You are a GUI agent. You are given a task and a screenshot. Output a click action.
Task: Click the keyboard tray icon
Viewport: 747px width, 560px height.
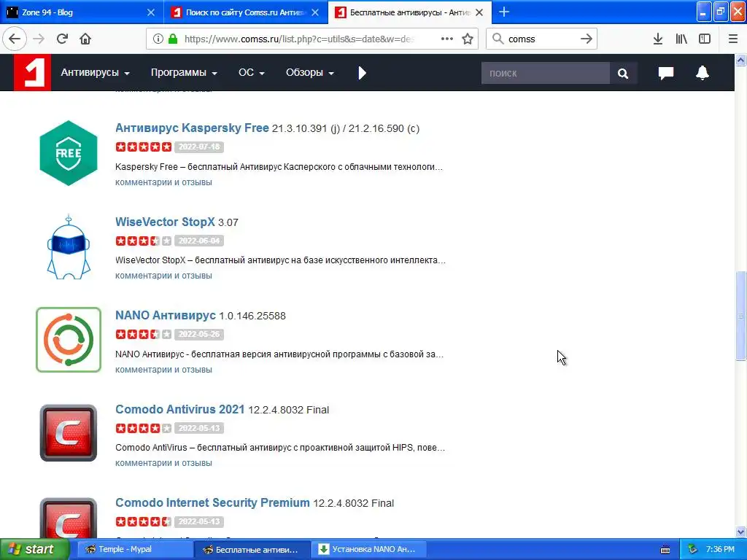(665, 550)
